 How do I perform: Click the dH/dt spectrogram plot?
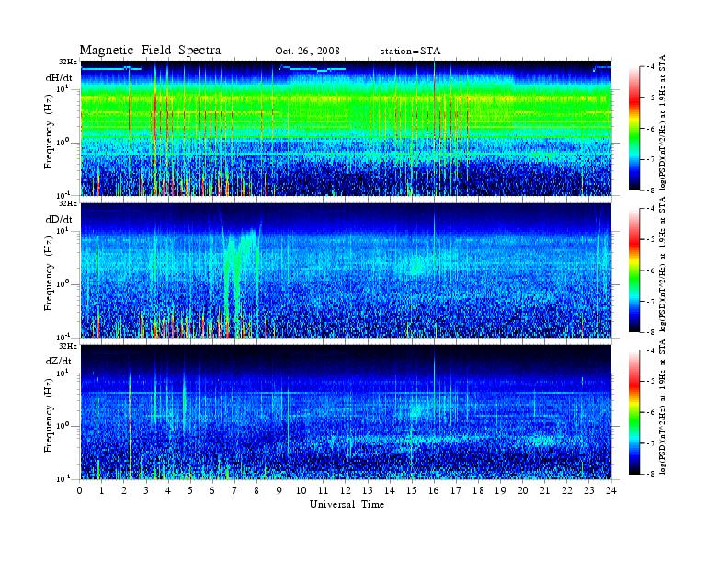346,128
